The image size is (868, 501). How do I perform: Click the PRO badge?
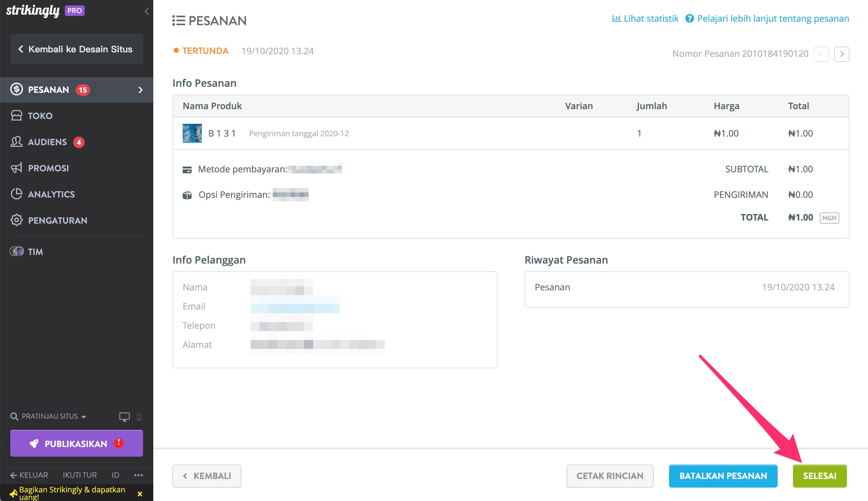pyautogui.click(x=74, y=11)
